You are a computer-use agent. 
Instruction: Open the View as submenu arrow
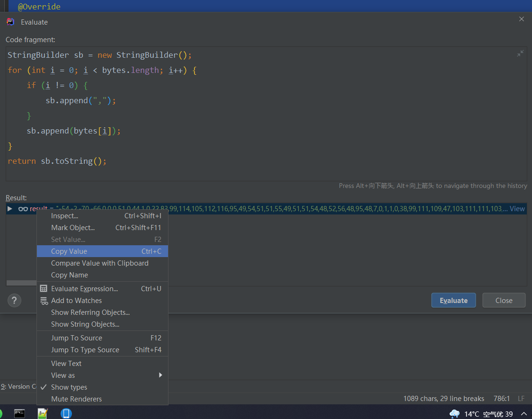[160, 375]
